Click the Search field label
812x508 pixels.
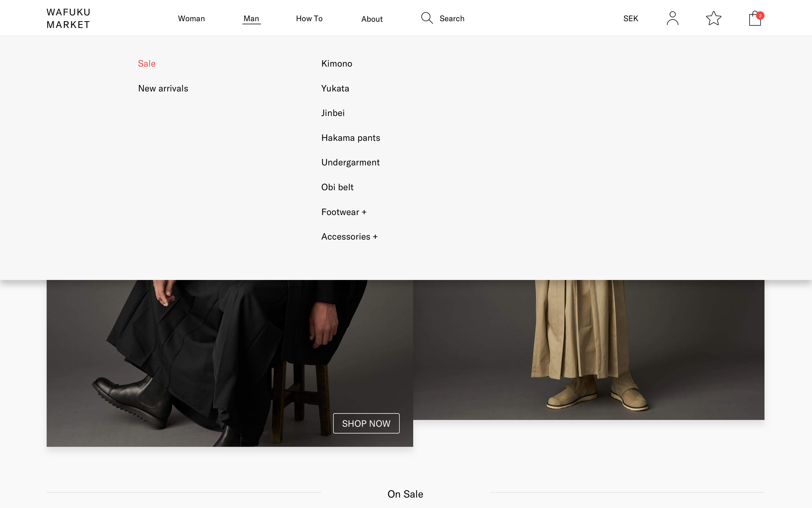[452, 18]
